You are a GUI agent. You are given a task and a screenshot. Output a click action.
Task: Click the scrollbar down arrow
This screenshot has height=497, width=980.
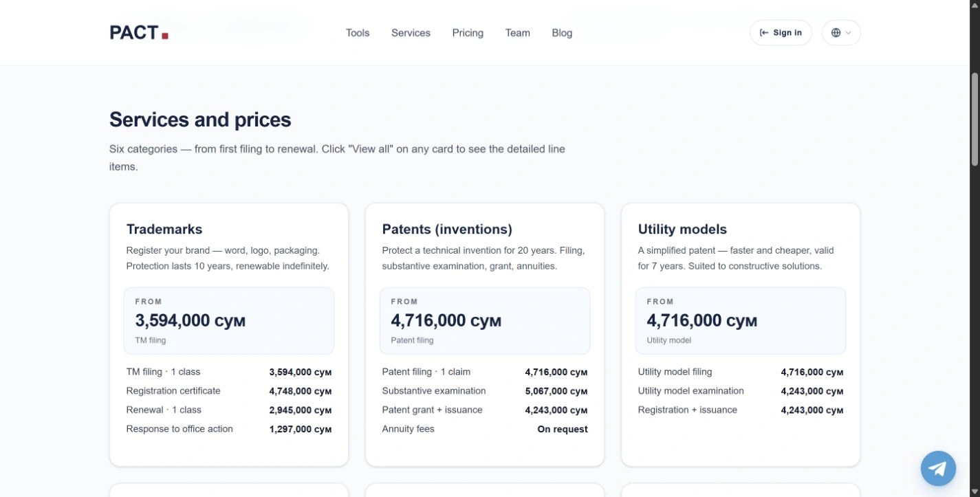coord(974,491)
